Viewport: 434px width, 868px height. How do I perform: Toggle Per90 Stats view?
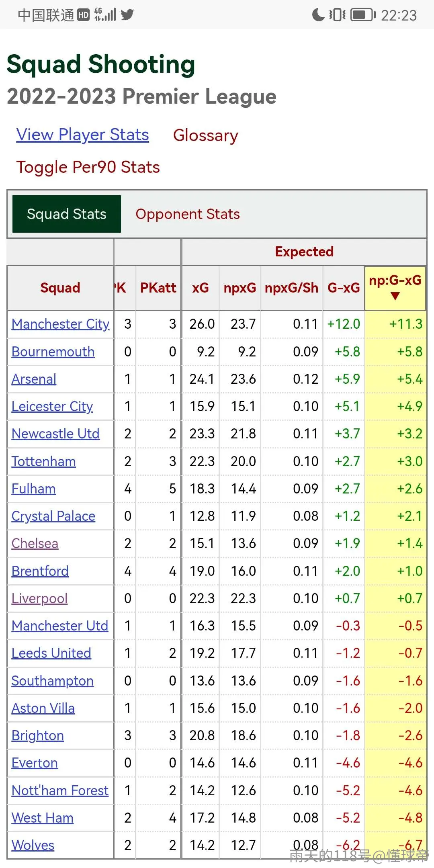[x=88, y=167]
